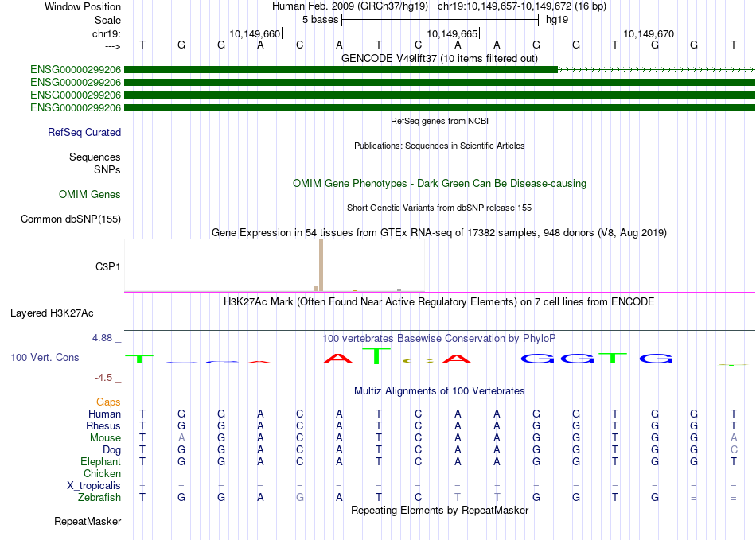Viewport: 756px width, 540px height.
Task: Click the 10,149,660 ruler coordinate
Action: click(255, 33)
